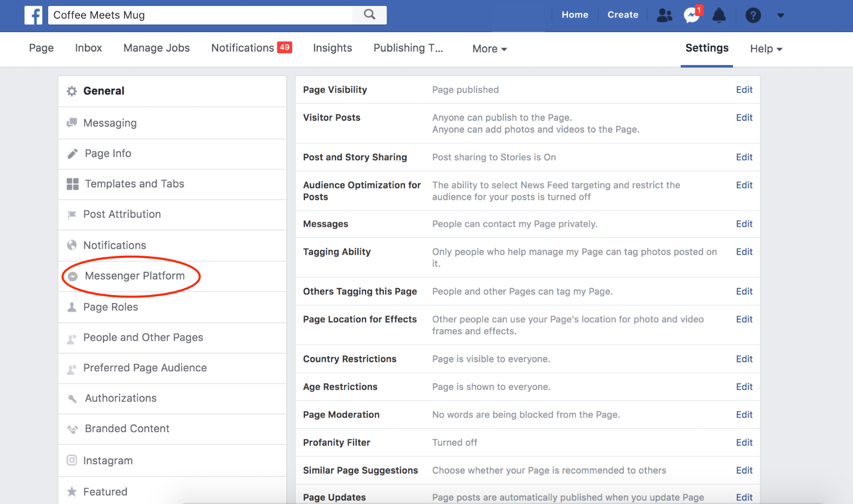The height and width of the screenshot is (504, 853).
Task: Click 'Page is visible to everyone.' text
Action: tap(491, 359)
